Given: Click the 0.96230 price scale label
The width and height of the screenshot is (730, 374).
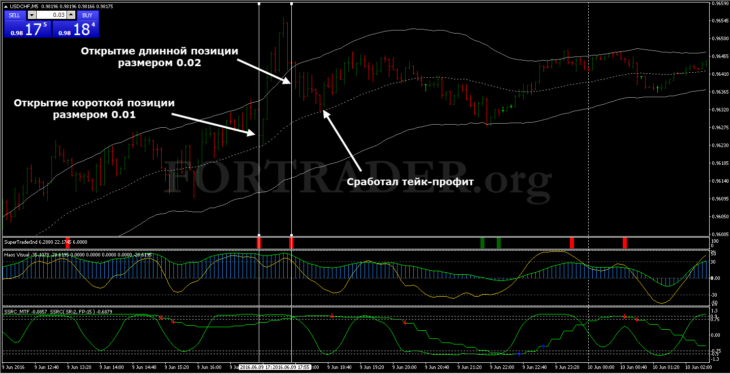Looking at the screenshot, I should (719, 145).
